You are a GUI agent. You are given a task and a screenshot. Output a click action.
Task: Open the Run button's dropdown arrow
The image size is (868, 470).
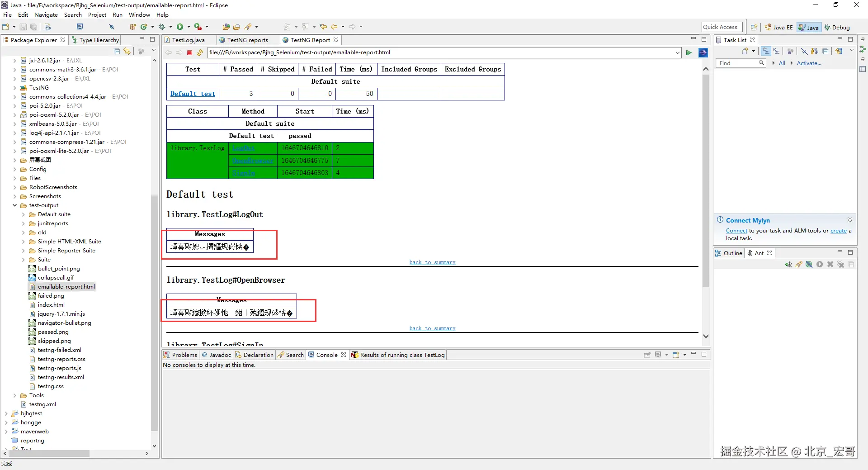(189, 27)
